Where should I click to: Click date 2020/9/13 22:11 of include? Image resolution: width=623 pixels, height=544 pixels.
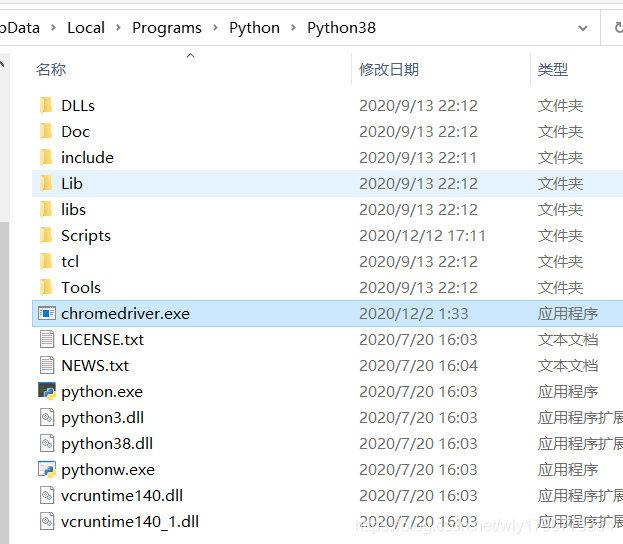tap(418, 157)
